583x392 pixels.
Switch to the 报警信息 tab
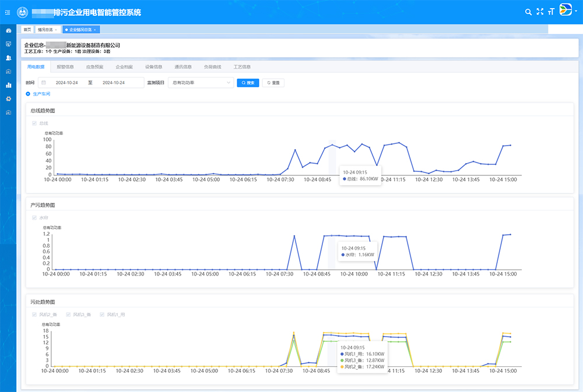[65, 67]
